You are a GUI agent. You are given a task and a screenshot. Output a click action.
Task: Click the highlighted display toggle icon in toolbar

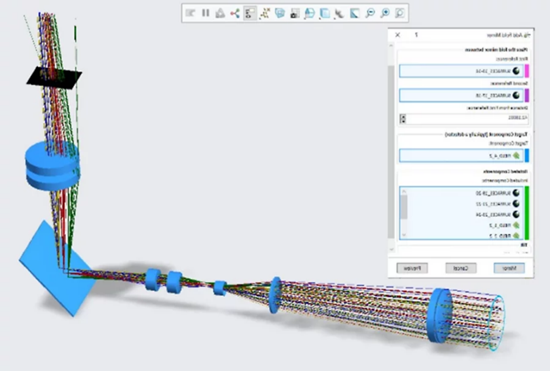[x=250, y=13]
